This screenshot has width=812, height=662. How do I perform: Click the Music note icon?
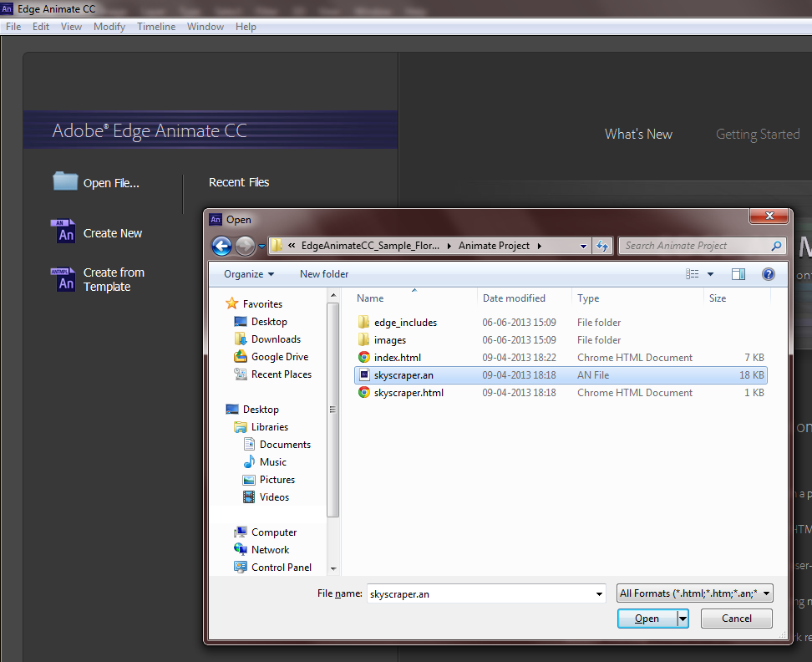point(249,461)
